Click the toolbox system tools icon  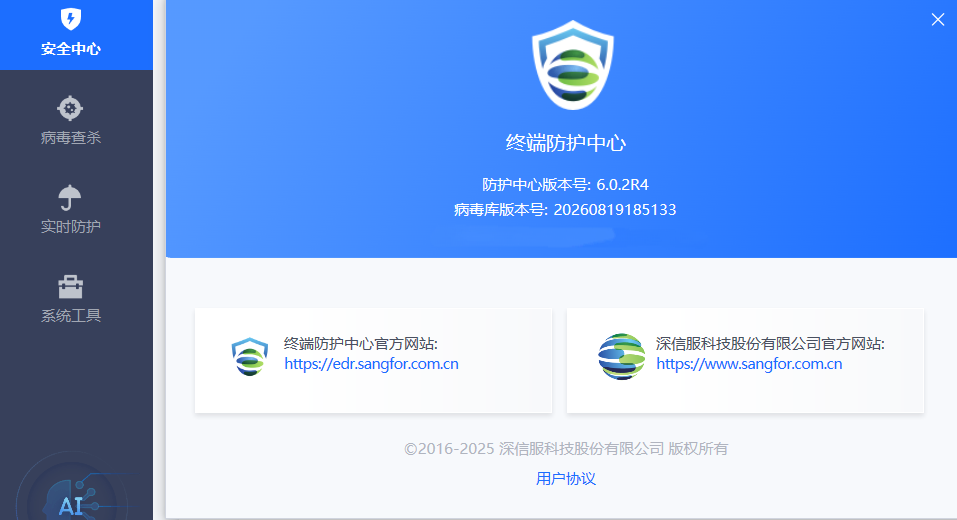(x=70, y=287)
